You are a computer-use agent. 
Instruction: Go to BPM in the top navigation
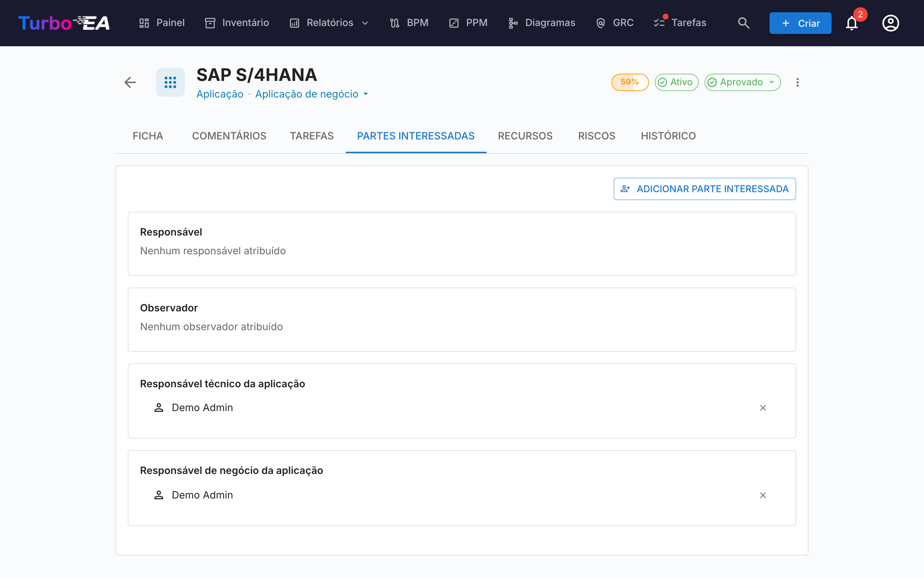pos(409,23)
